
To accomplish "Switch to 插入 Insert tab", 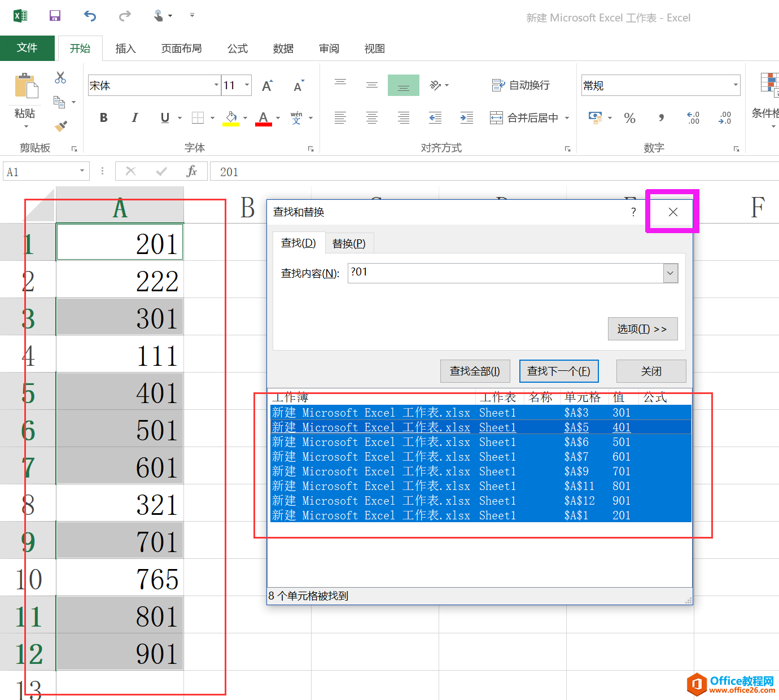I will 125,49.
